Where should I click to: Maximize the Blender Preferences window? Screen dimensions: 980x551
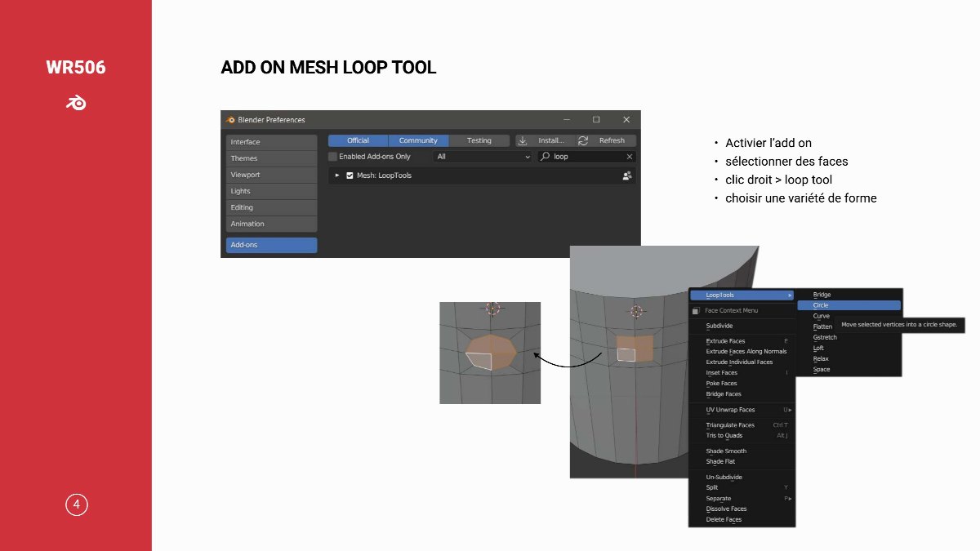coord(596,120)
